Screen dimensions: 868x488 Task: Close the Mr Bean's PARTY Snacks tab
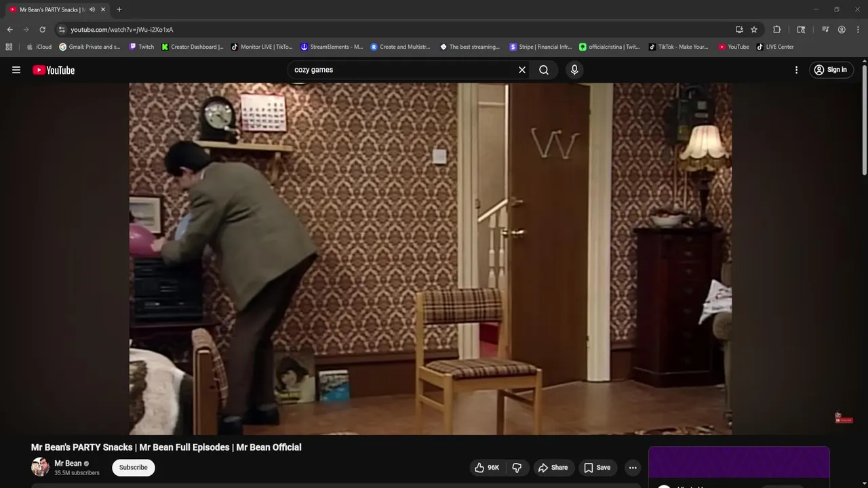pos(103,9)
